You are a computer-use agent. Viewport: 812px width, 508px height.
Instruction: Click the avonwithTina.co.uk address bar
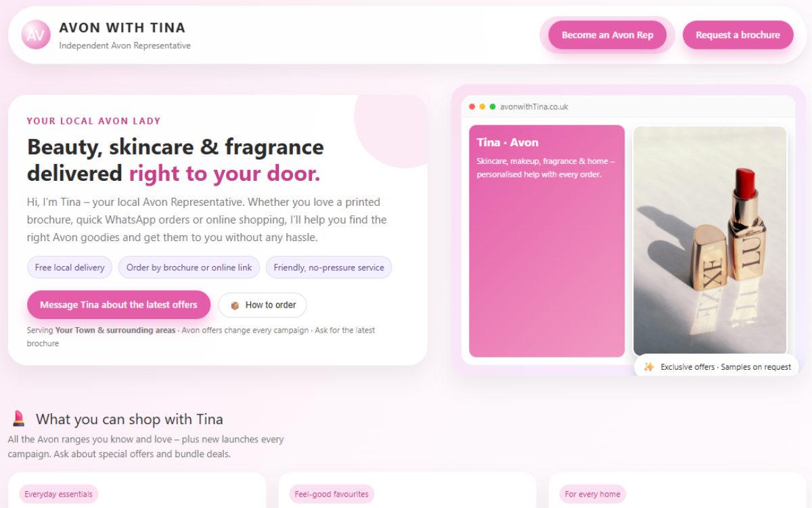[x=535, y=107]
